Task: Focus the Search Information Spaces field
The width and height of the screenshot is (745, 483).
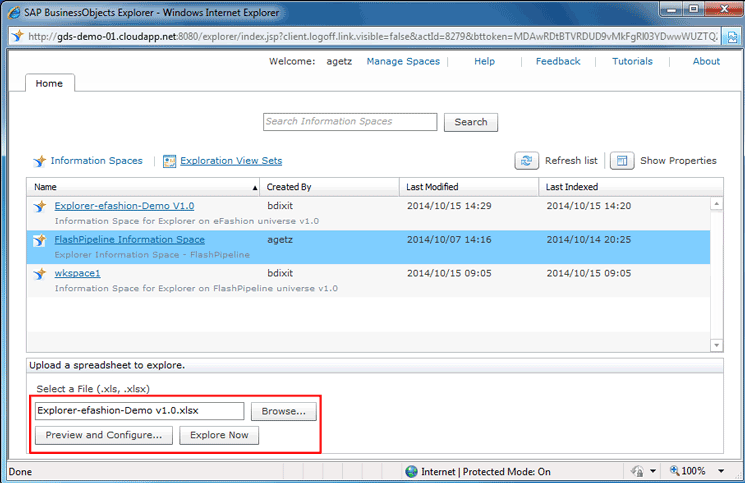Action: (x=350, y=122)
